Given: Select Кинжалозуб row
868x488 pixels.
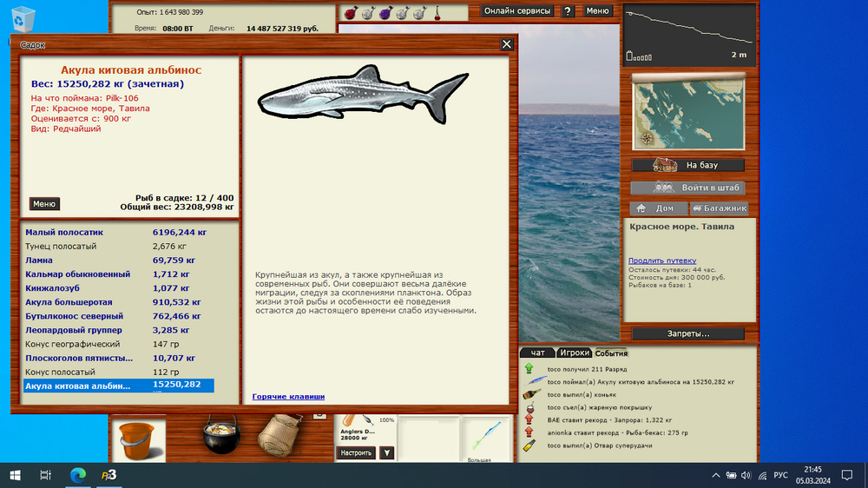Looking at the screenshot, I should click(x=118, y=288).
